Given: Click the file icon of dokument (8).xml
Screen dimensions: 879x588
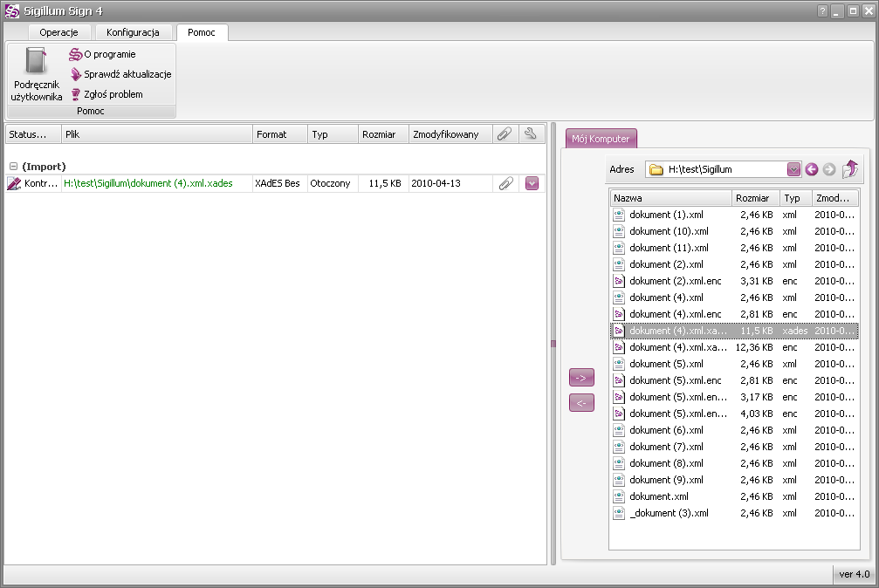Looking at the screenshot, I should (619, 463).
